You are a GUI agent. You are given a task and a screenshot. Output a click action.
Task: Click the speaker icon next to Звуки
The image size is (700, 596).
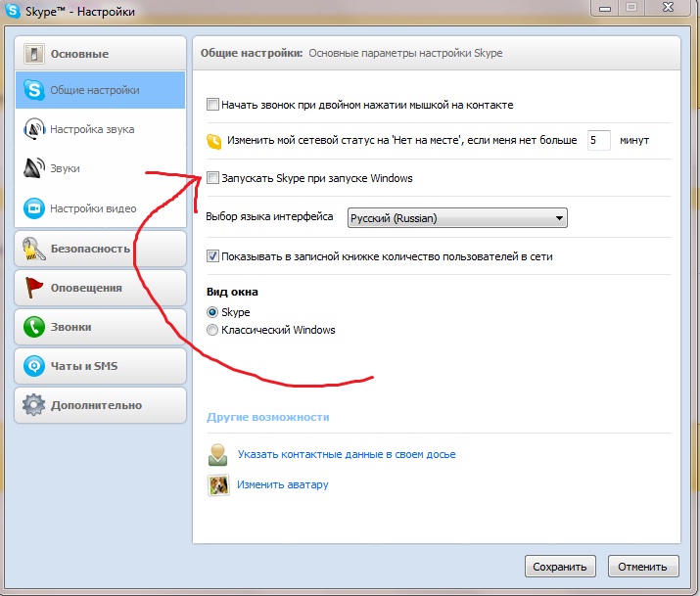tap(34, 168)
